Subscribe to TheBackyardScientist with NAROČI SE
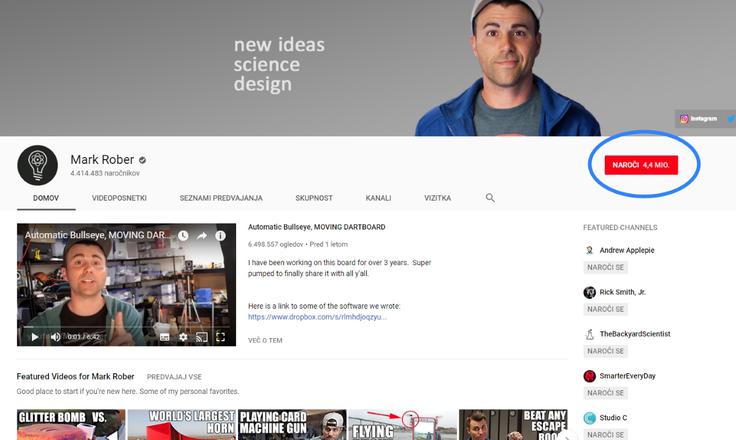The height and width of the screenshot is (440, 736). click(606, 351)
